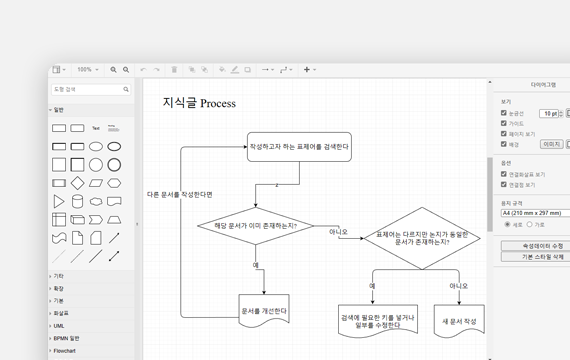The height and width of the screenshot is (360, 570).
Task: Click the 기본 스타일 삭제 button
Action: 535,257
